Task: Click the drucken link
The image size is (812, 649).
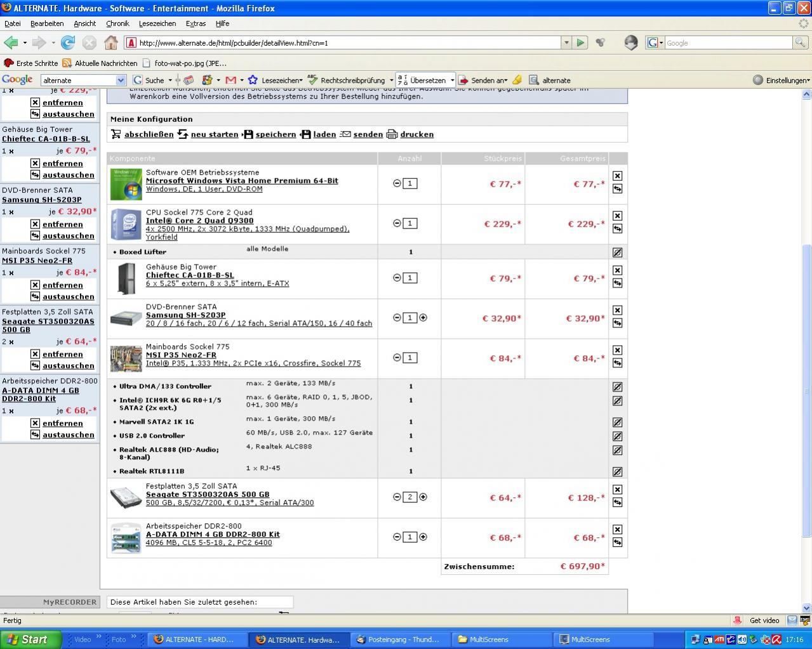Action: click(x=416, y=134)
